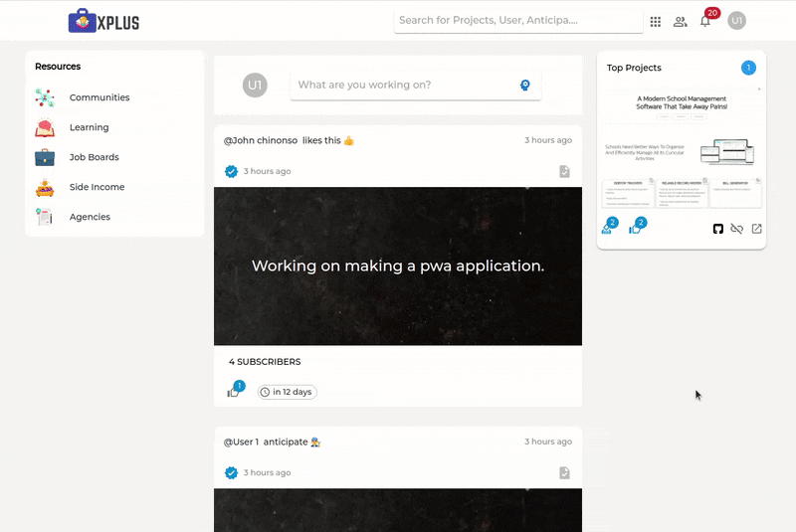Click the Resources heading
The height and width of the screenshot is (532, 796).
[x=58, y=67]
